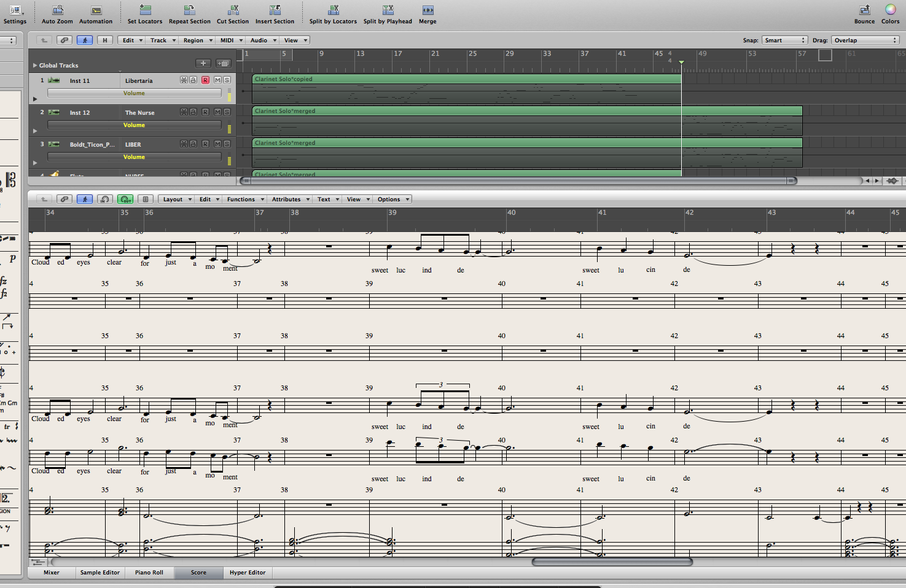Viewport: 906px width, 588px height.
Task: Expand the Global Tracks disclosure triangle
Action: click(x=34, y=65)
